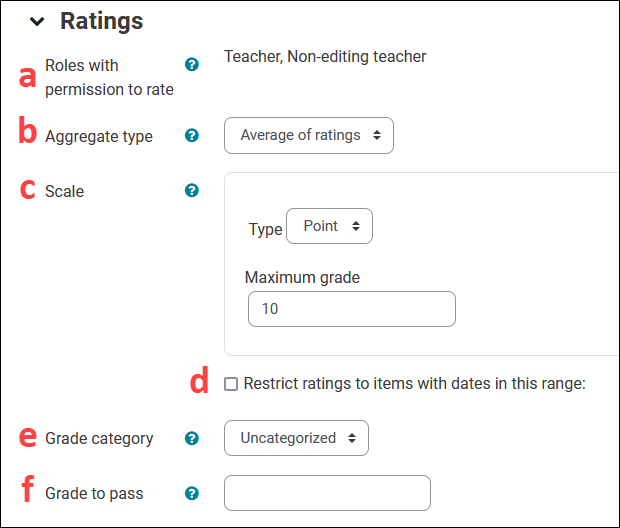Click the Grade category label text
The image size is (620, 528).
99,438
